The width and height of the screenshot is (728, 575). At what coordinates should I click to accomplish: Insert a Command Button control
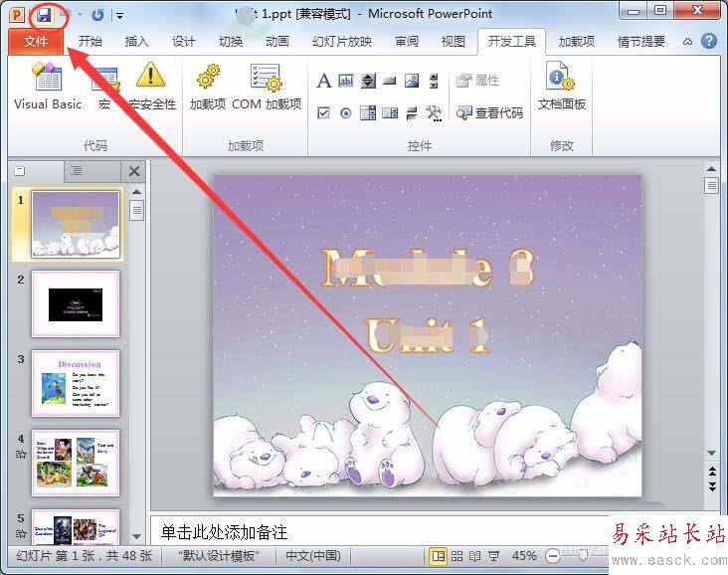click(390, 82)
